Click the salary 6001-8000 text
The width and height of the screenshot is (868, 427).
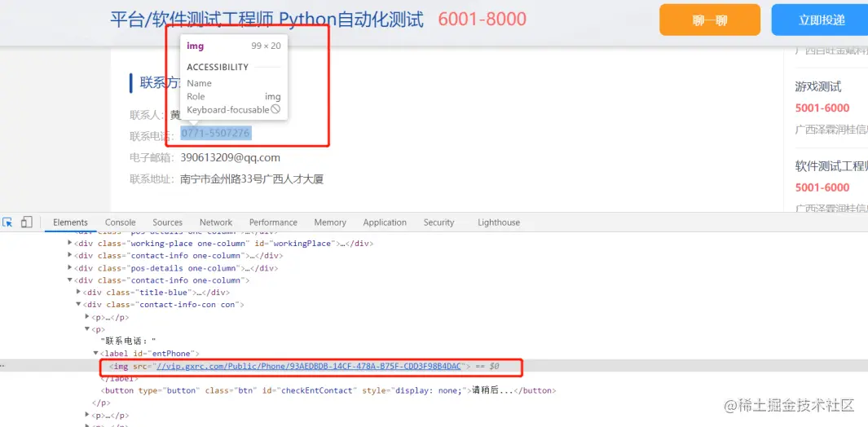tap(482, 20)
